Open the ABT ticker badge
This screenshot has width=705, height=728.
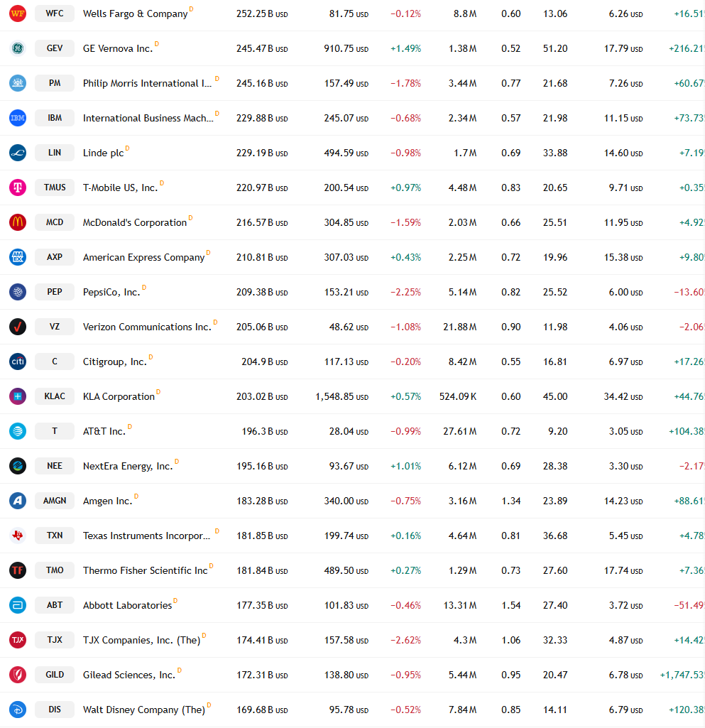coord(54,605)
